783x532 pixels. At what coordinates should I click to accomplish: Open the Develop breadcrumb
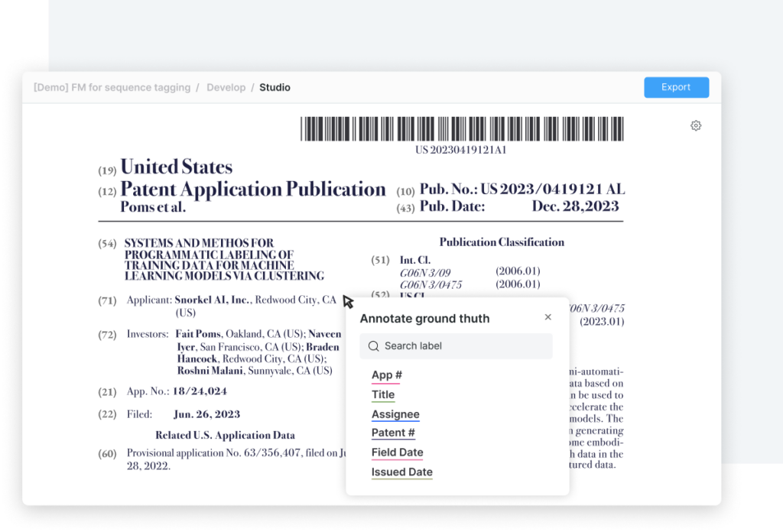[x=226, y=87]
